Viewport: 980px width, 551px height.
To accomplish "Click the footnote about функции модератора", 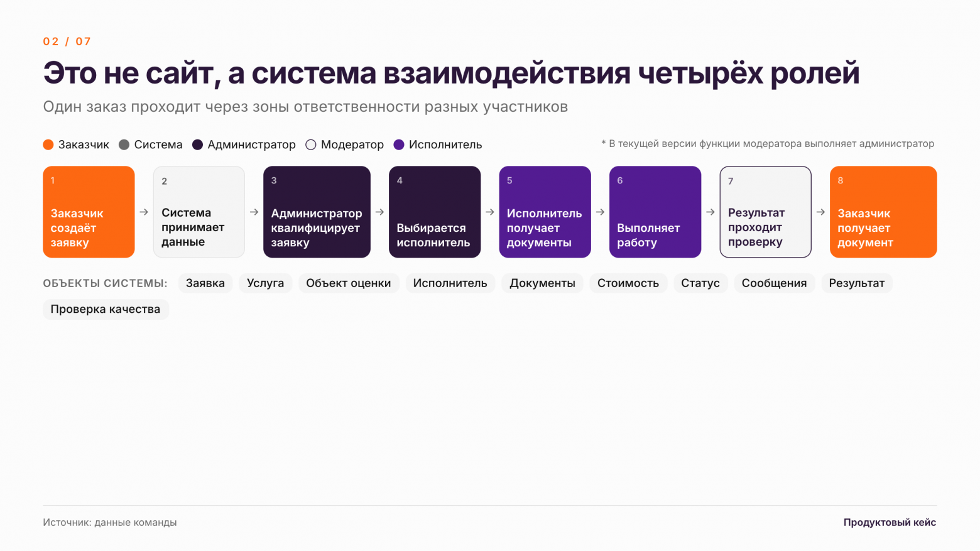I will coord(768,144).
